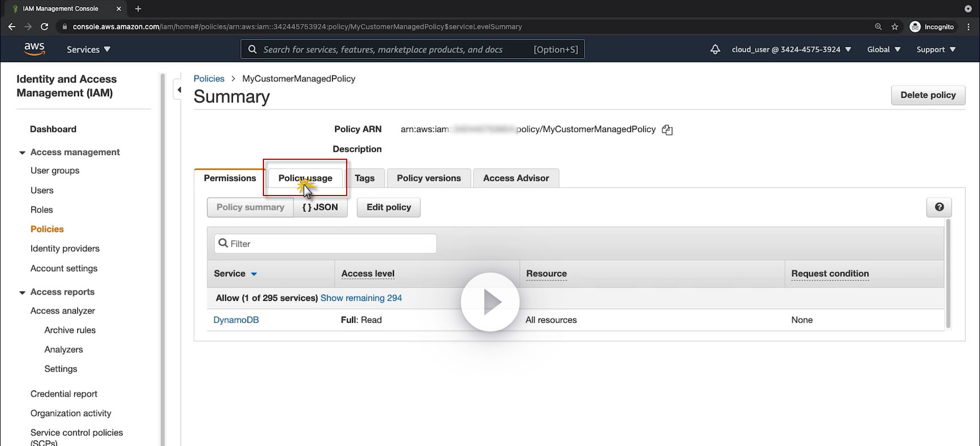Bookmark this page with the star icon
980x446 pixels.
tap(894, 27)
